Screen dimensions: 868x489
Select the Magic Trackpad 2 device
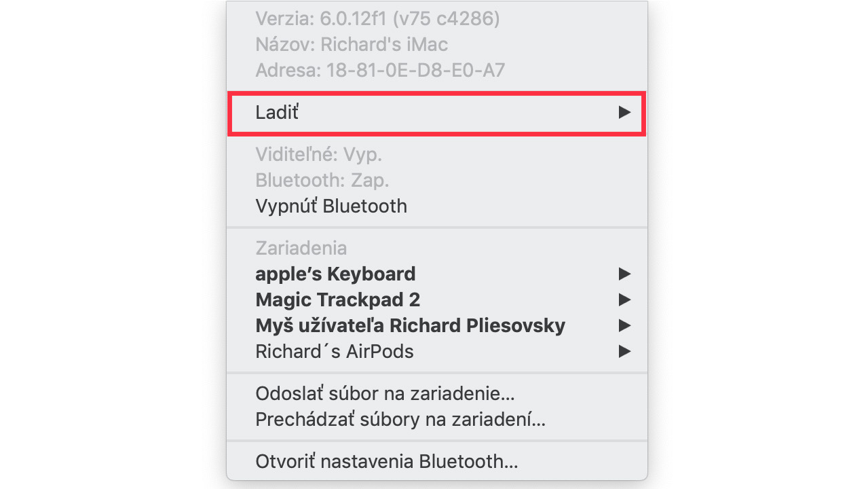(436, 300)
